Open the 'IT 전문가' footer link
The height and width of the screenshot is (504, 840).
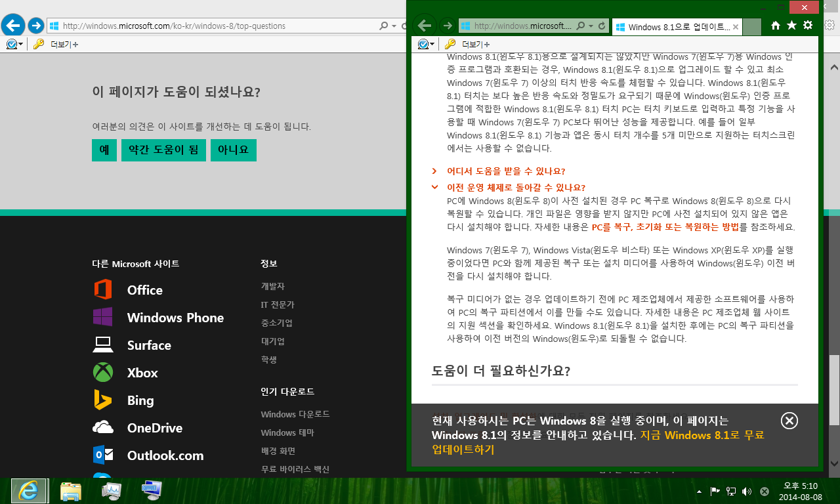tap(278, 304)
